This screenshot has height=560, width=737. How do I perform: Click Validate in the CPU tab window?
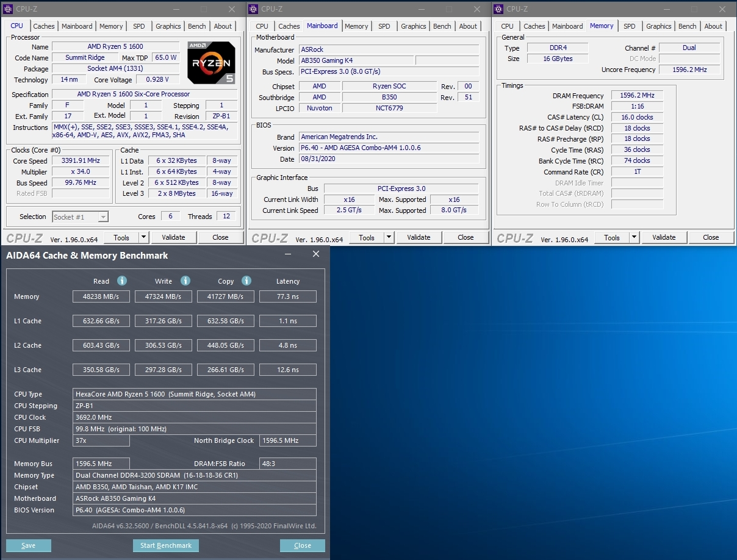coord(173,237)
